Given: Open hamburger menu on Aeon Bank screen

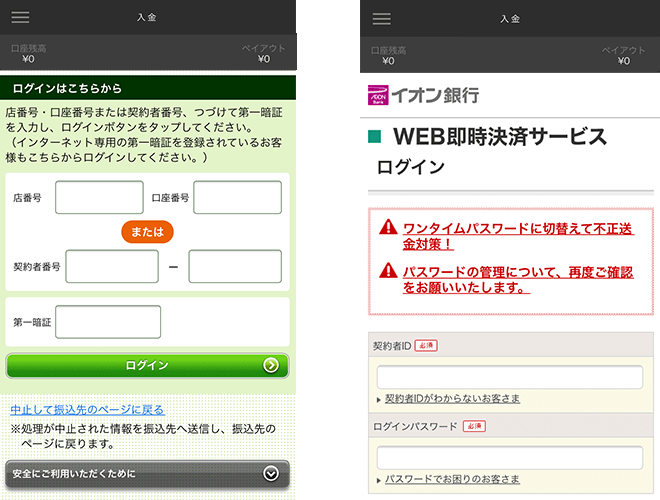Looking at the screenshot, I should click(382, 19).
